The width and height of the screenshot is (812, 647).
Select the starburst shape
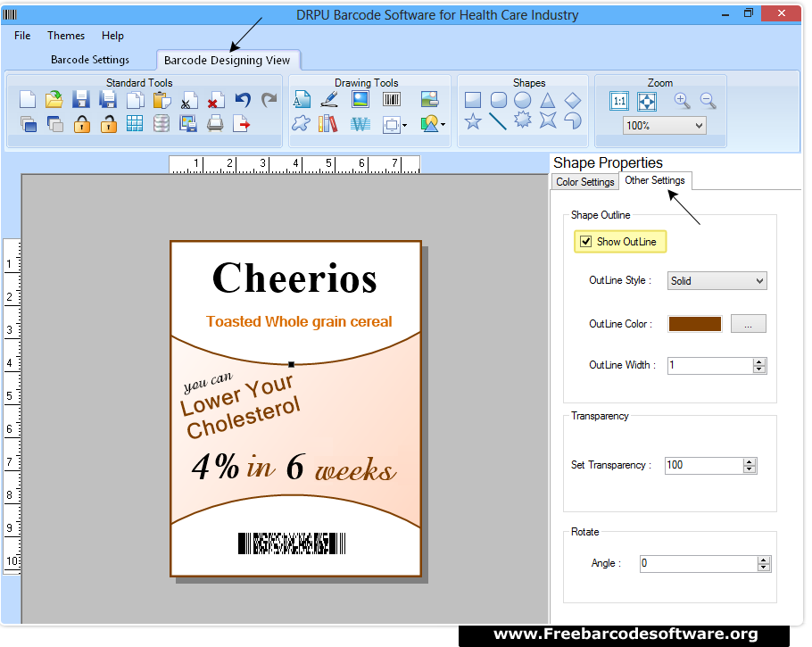(x=523, y=120)
